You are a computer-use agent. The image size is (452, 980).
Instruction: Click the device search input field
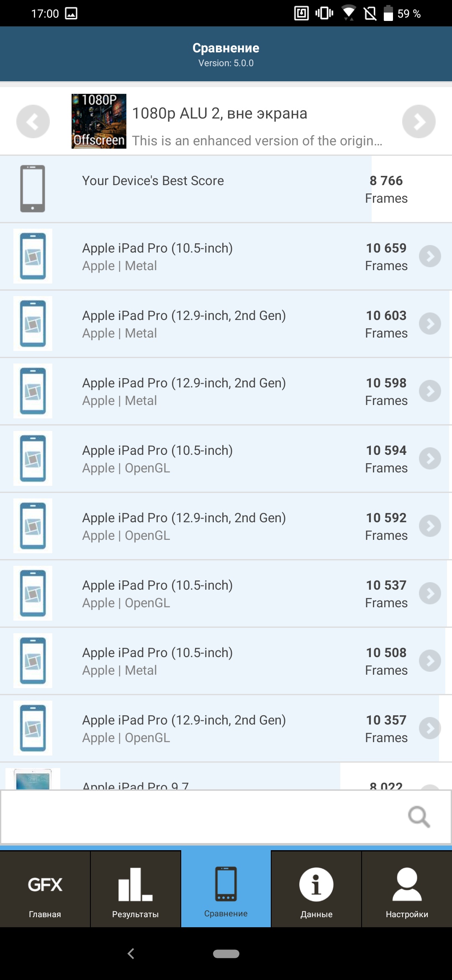(201, 817)
